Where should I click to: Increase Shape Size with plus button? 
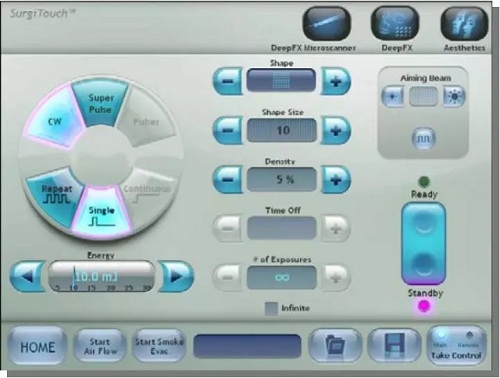point(336,130)
